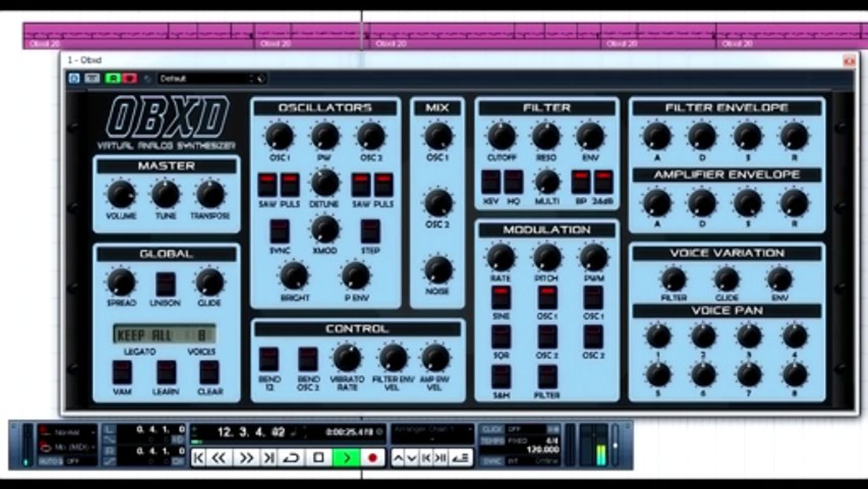This screenshot has width=868, height=489.
Task: Click the NOISE mix knob
Action: [438, 270]
